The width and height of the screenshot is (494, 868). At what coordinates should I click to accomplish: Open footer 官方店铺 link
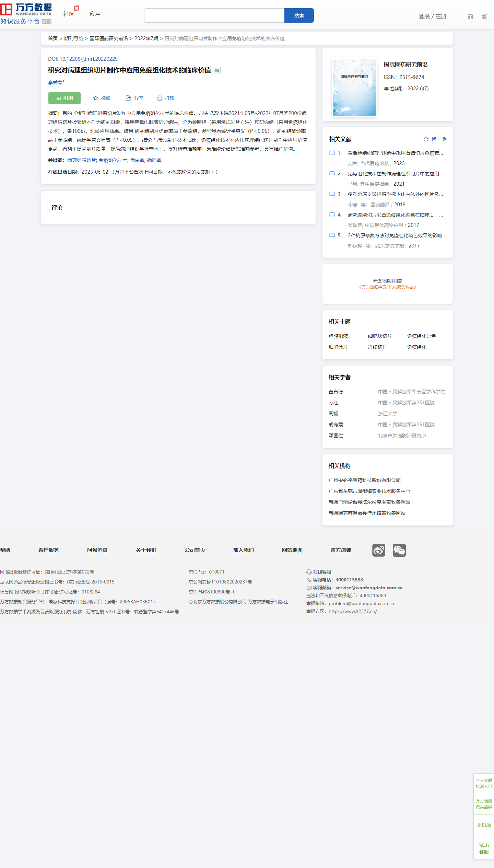coord(341,550)
